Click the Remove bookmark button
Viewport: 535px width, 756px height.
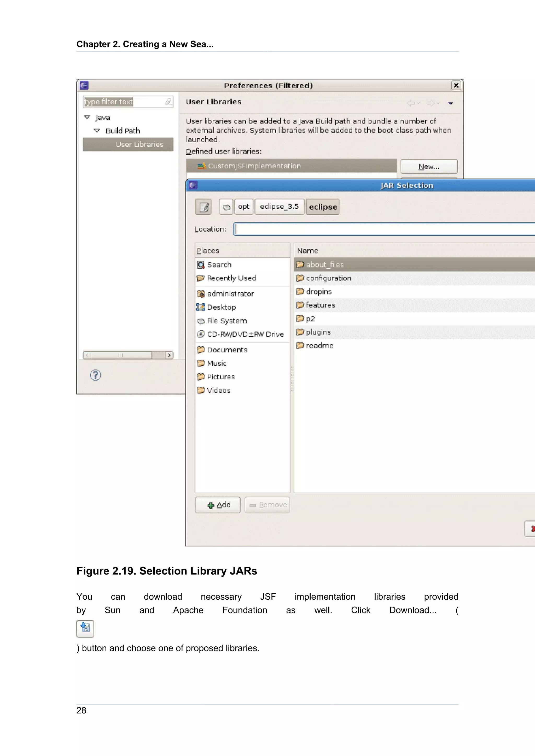point(267,505)
